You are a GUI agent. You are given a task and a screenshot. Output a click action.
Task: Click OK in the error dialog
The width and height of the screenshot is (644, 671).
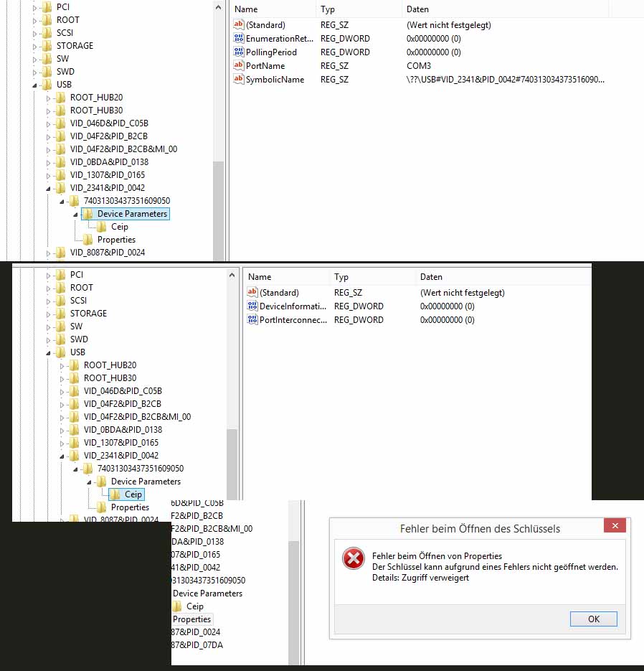[x=593, y=619]
